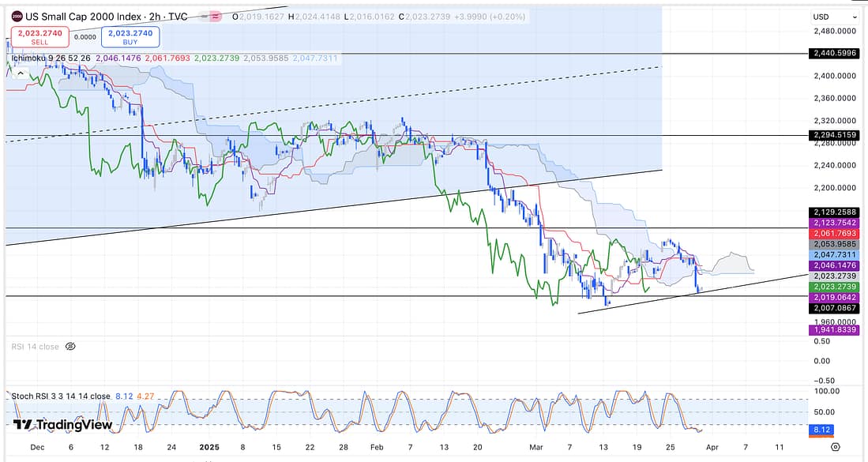
Task: Click the Stoch RSI 8.12 axis label
Action: 823,429
